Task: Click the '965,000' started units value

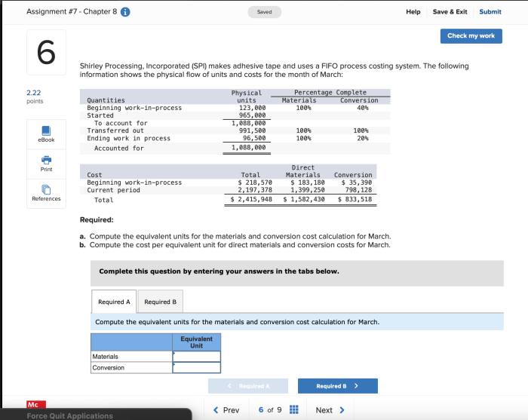Action: click(x=252, y=115)
